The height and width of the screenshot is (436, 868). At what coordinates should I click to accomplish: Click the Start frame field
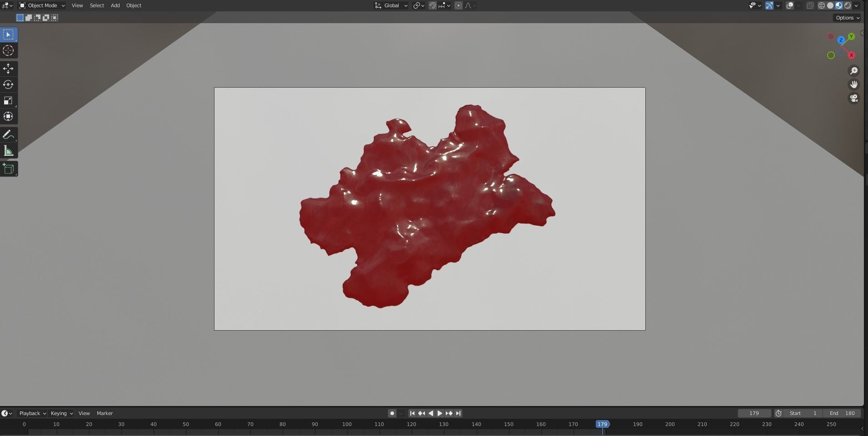[803, 413]
